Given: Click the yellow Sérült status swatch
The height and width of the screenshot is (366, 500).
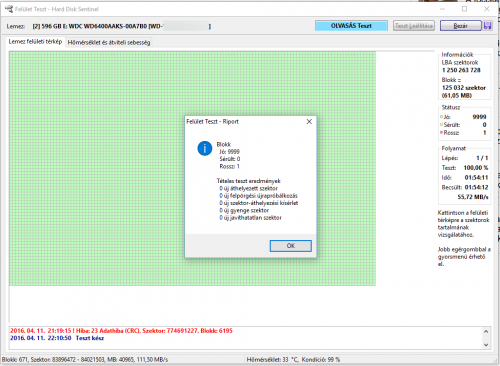Looking at the screenshot, I should tap(441, 125).
